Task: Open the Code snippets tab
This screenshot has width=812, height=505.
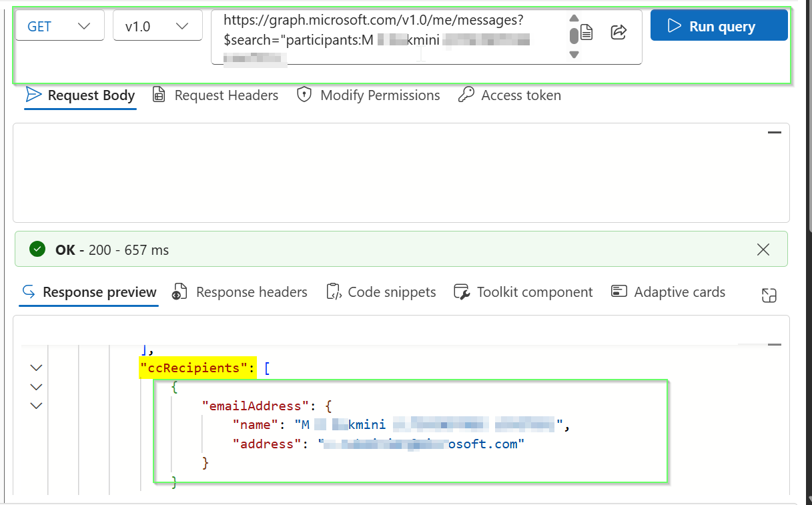Action: pyautogui.click(x=381, y=292)
